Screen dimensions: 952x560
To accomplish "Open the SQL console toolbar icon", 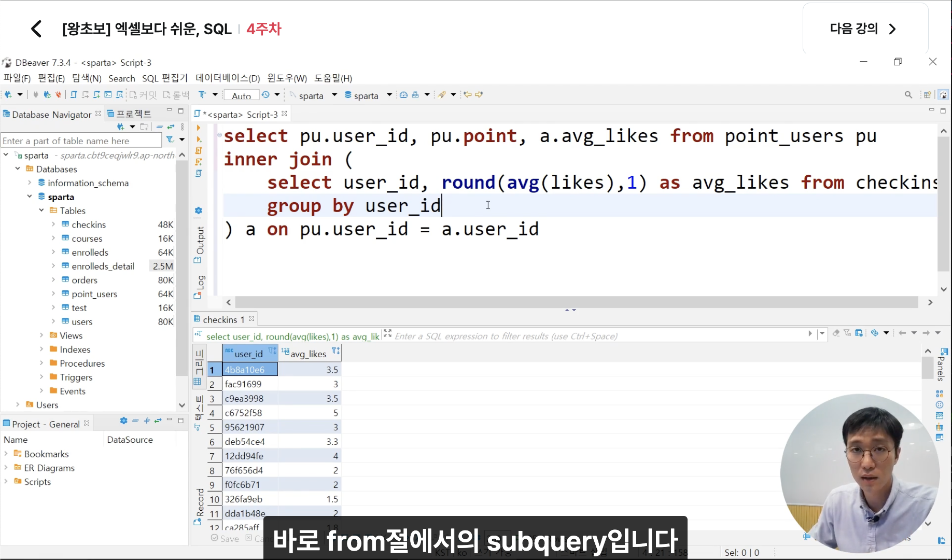I will (x=108, y=94).
